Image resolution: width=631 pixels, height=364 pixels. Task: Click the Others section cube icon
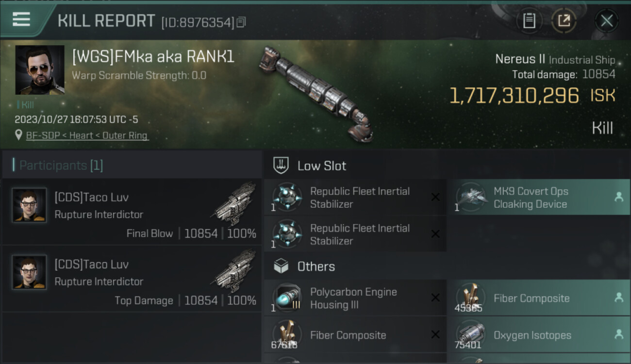click(282, 266)
